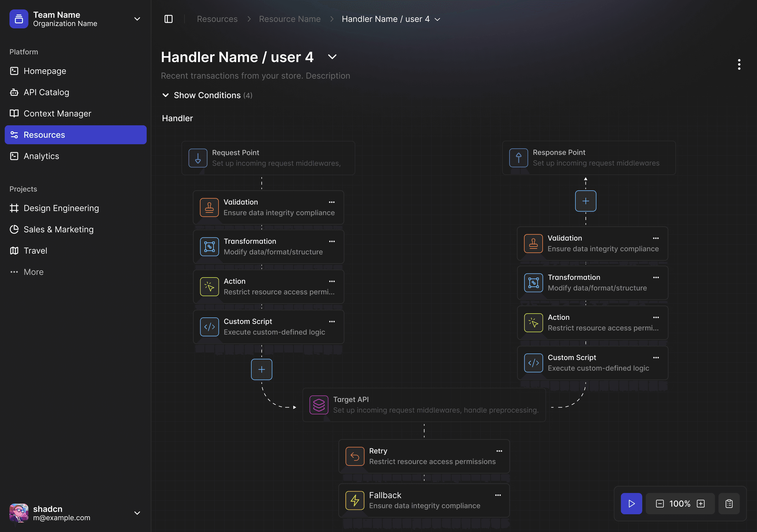Open options for request Validation node
Viewport: 757px width, 532px height.
tap(332, 202)
